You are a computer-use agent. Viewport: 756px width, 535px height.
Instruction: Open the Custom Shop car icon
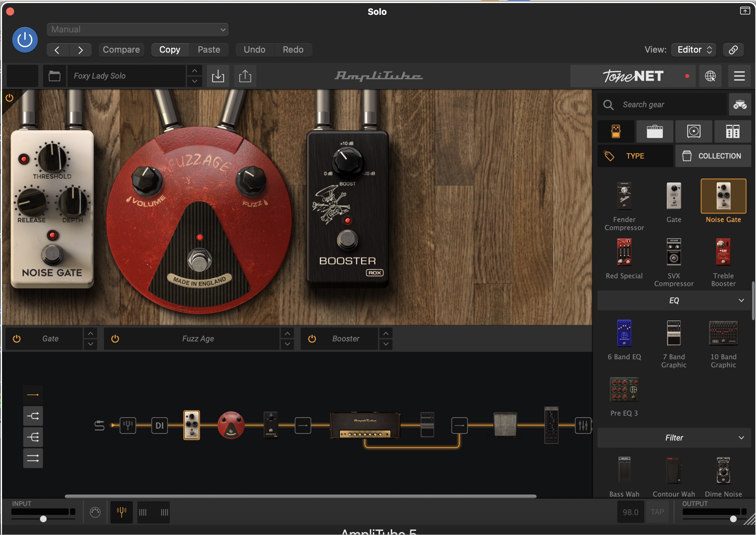click(x=740, y=105)
